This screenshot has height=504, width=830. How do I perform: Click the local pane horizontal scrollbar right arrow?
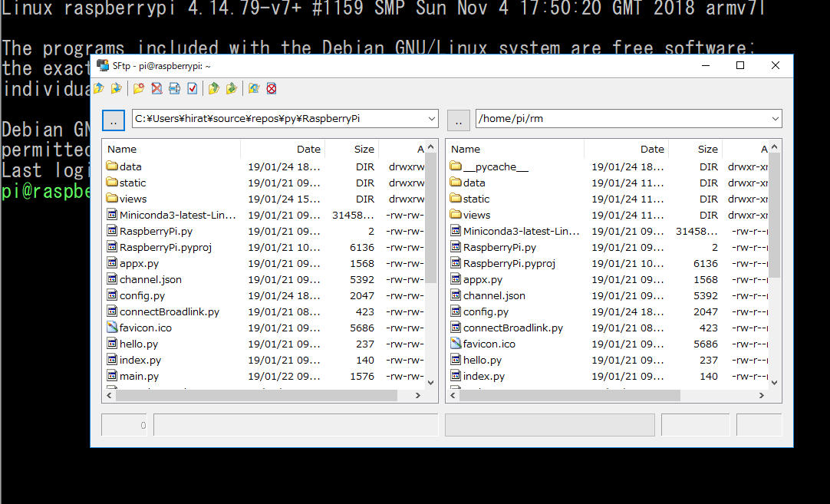coord(417,396)
